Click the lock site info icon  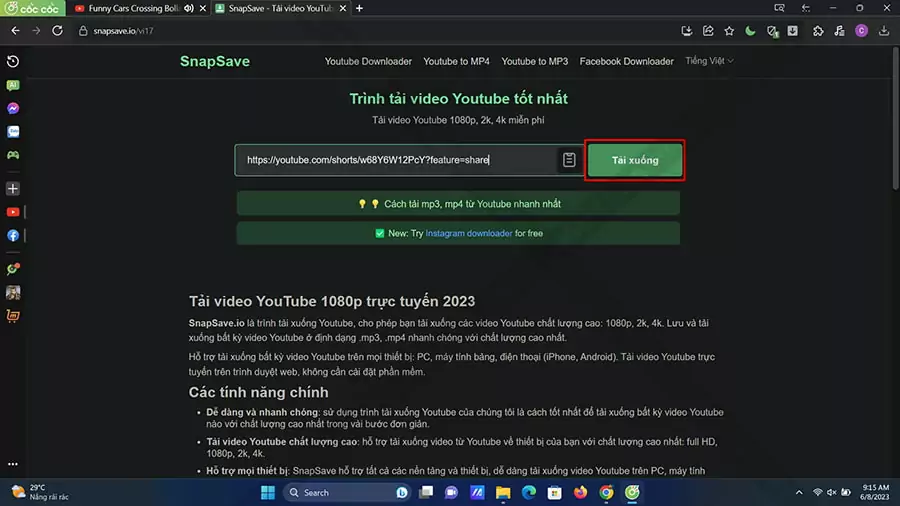[83, 31]
